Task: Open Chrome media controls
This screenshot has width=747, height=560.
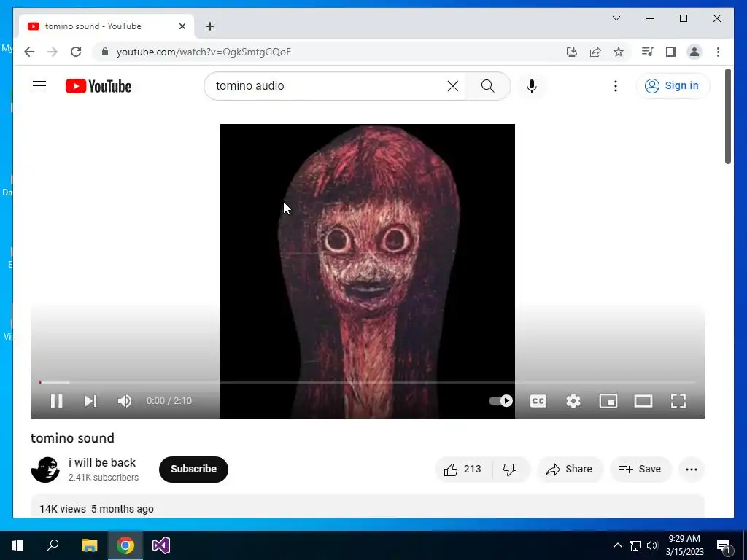Action: point(648,52)
